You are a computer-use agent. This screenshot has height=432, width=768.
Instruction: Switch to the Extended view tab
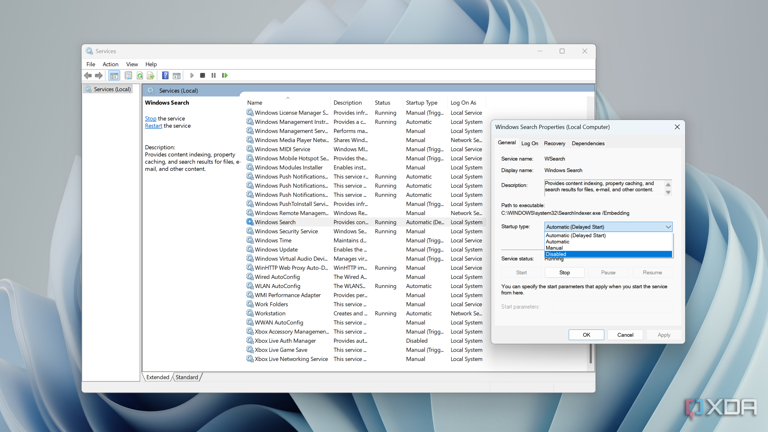(158, 377)
